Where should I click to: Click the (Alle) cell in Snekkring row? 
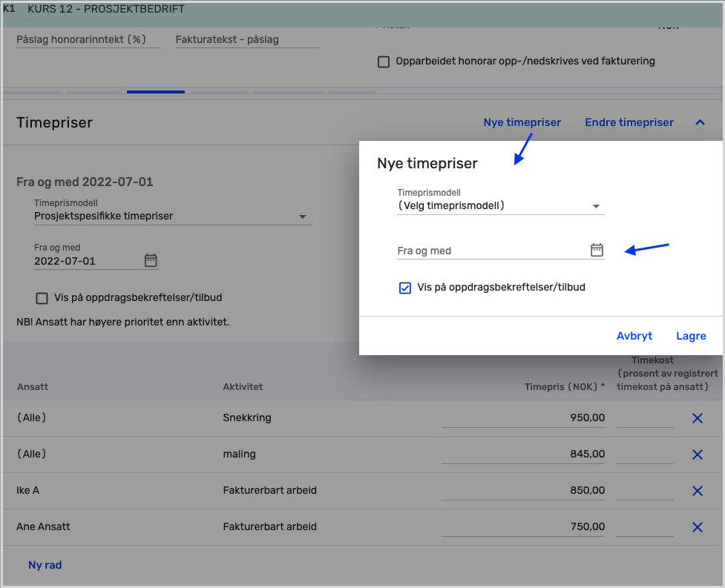[x=31, y=417]
